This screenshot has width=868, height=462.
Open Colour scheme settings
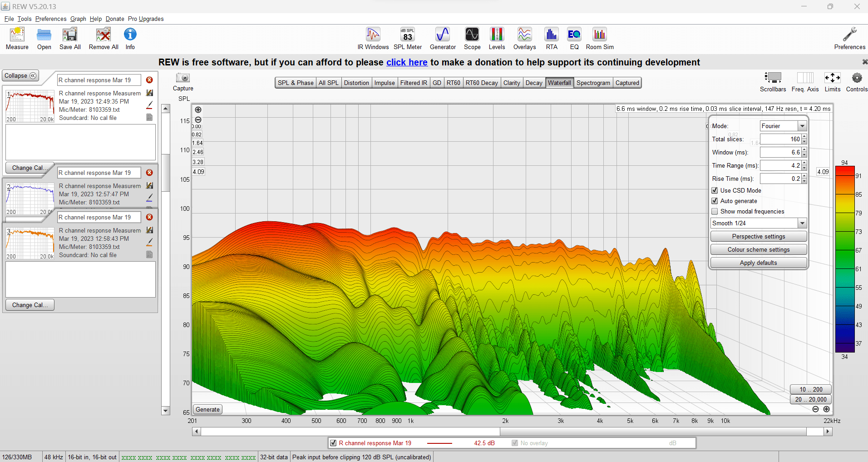(x=758, y=249)
